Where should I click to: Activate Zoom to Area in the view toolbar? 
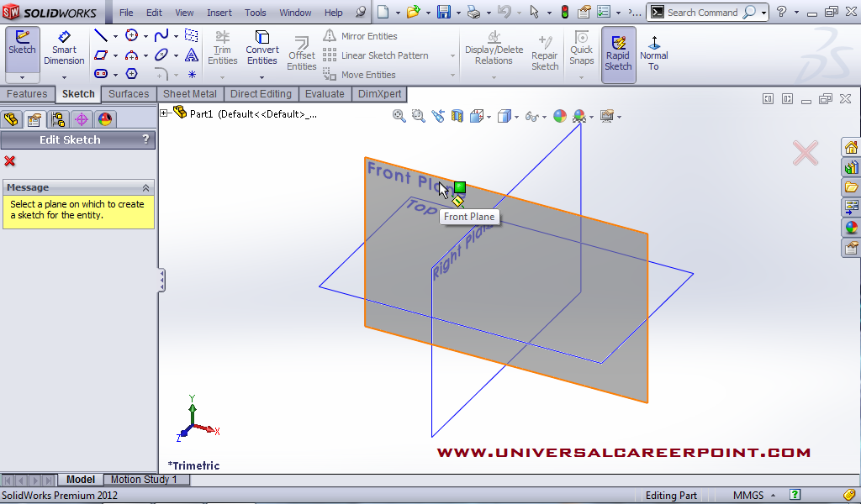418,115
